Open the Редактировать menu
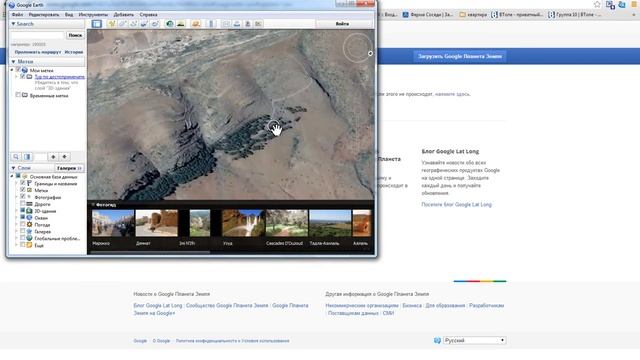The width and height of the screenshot is (640, 360). click(44, 15)
